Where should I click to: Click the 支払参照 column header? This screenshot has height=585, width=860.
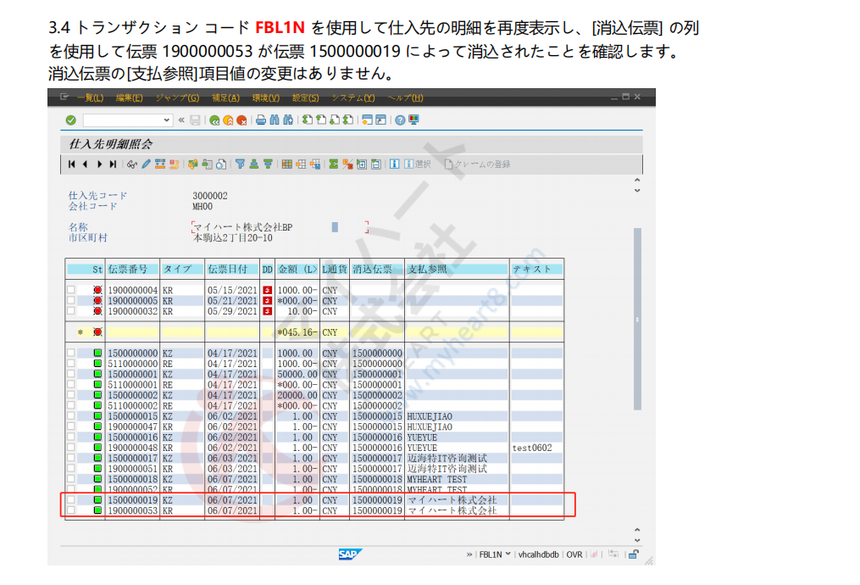coord(457,269)
